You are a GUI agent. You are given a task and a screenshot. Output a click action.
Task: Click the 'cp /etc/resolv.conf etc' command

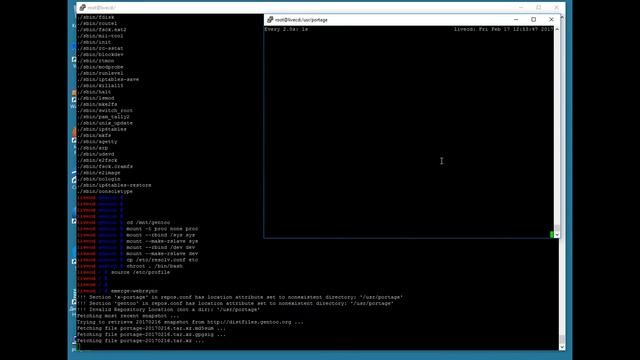tap(162, 260)
